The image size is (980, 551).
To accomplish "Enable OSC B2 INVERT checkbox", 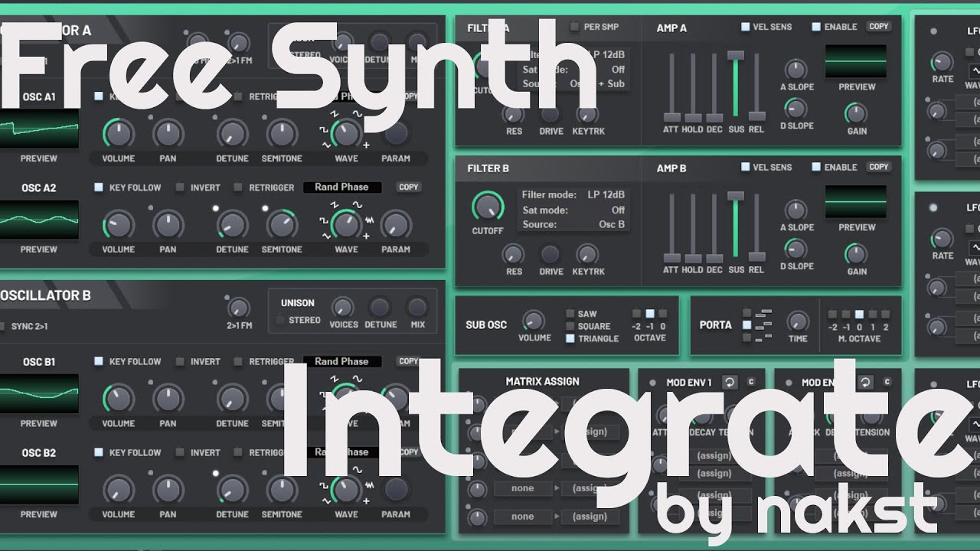I will point(180,452).
